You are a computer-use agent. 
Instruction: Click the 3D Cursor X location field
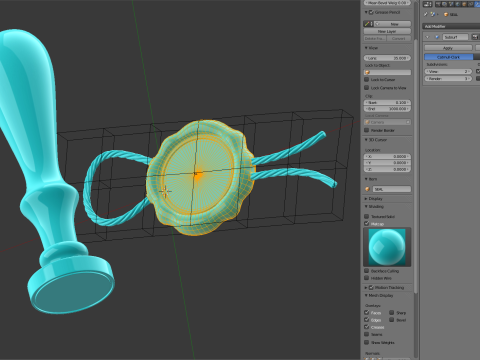387,156
